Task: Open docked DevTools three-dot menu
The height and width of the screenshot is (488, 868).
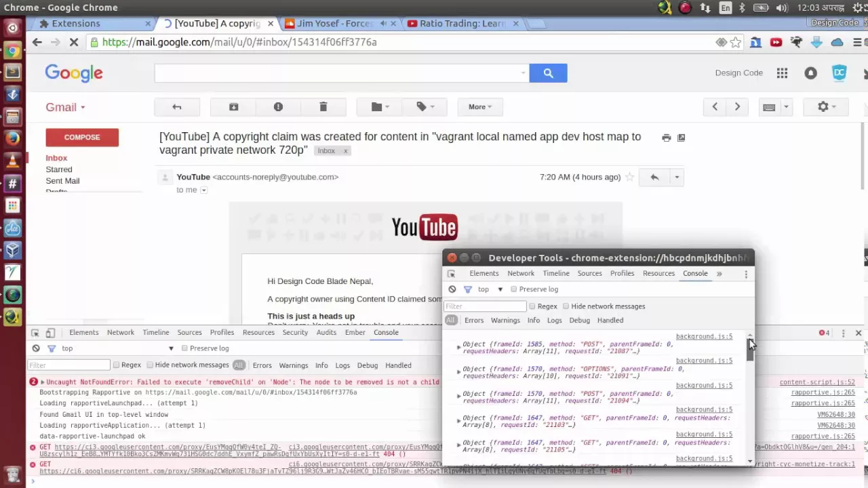Action: coord(843,333)
